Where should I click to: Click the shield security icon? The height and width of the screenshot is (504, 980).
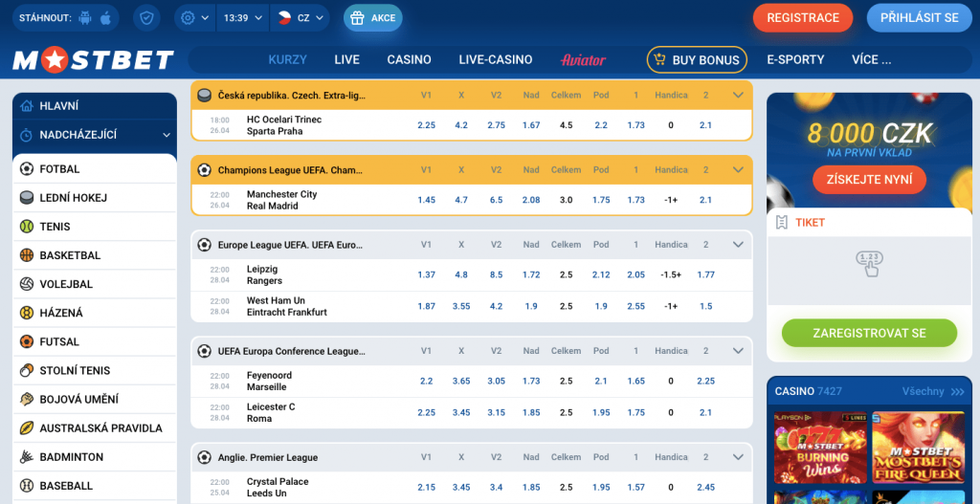[x=146, y=17]
